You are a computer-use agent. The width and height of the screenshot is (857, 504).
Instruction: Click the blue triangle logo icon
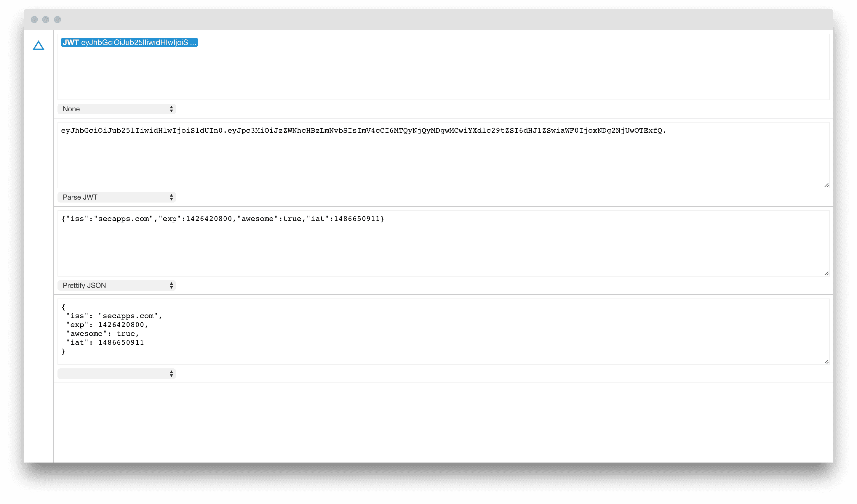[39, 46]
